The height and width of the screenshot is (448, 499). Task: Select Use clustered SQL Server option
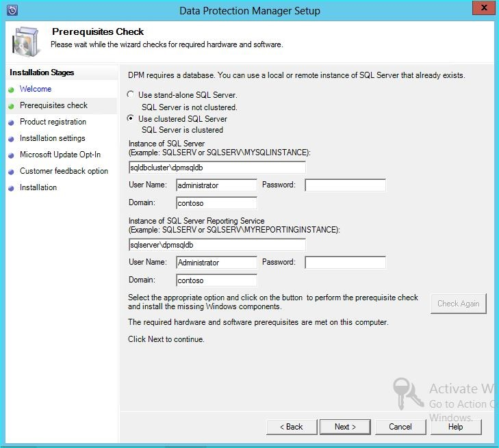130,118
